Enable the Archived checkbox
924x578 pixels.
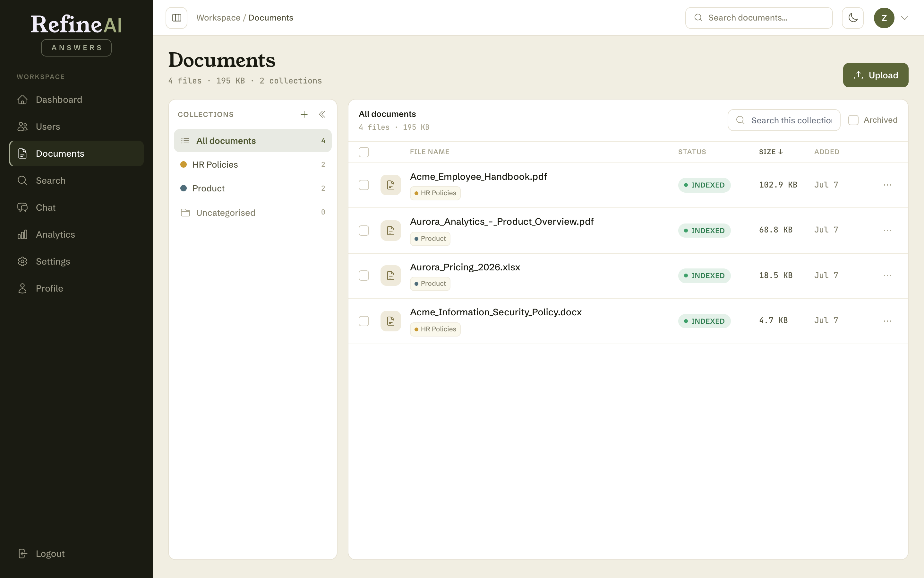(853, 120)
